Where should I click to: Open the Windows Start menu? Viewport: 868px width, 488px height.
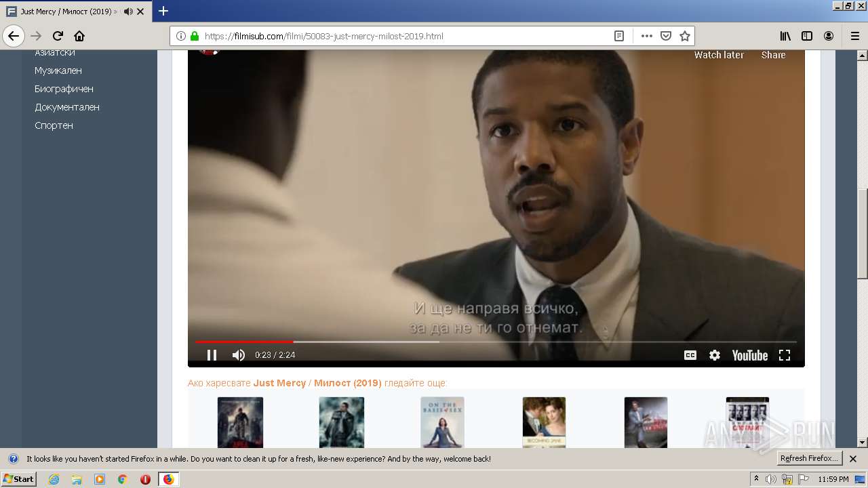click(x=18, y=479)
